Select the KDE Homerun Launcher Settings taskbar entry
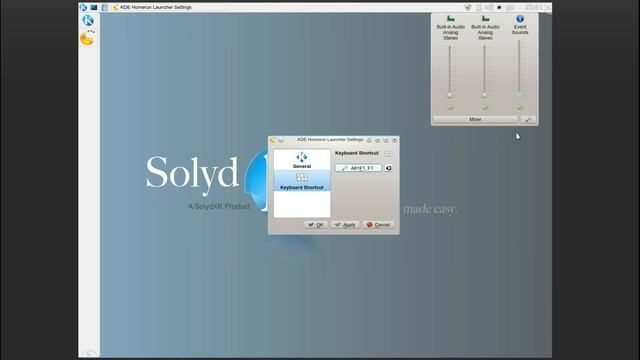 [x=152, y=7]
